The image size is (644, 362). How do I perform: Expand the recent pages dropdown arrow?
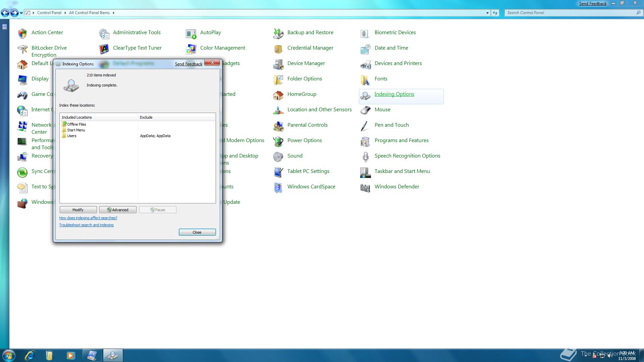coord(21,13)
